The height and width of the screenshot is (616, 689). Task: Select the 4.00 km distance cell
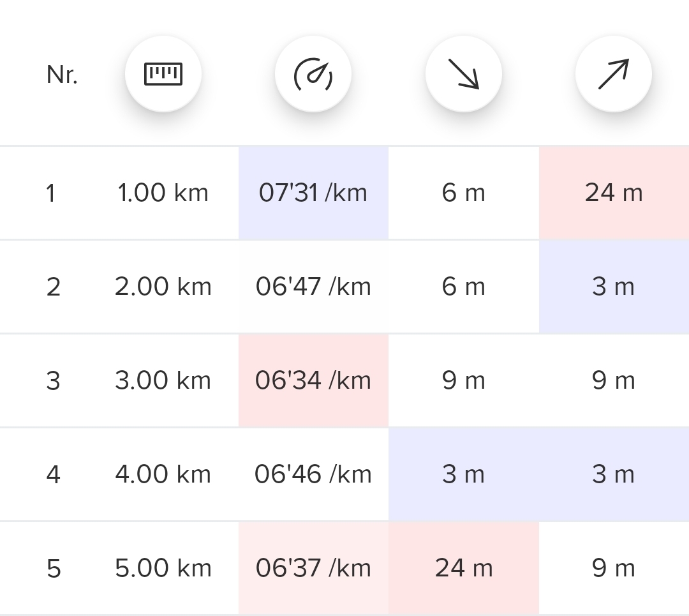(163, 474)
